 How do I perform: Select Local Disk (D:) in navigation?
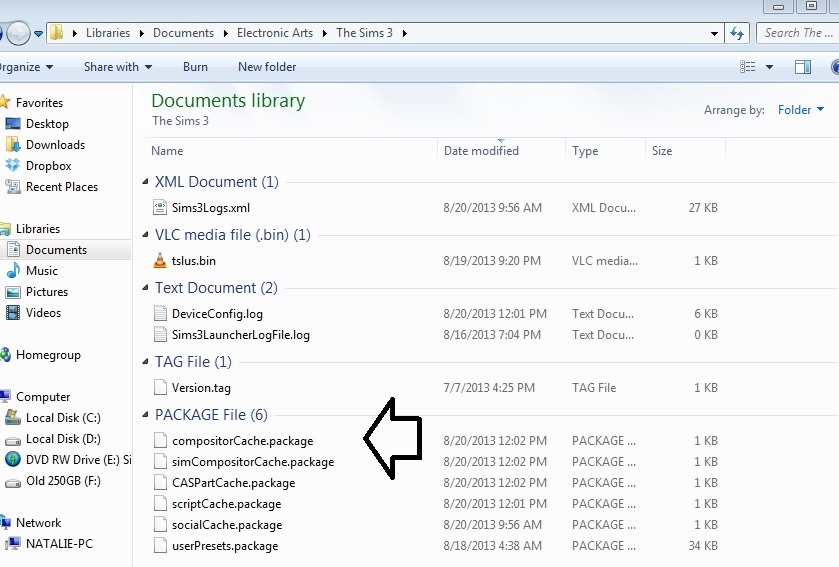tap(63, 439)
